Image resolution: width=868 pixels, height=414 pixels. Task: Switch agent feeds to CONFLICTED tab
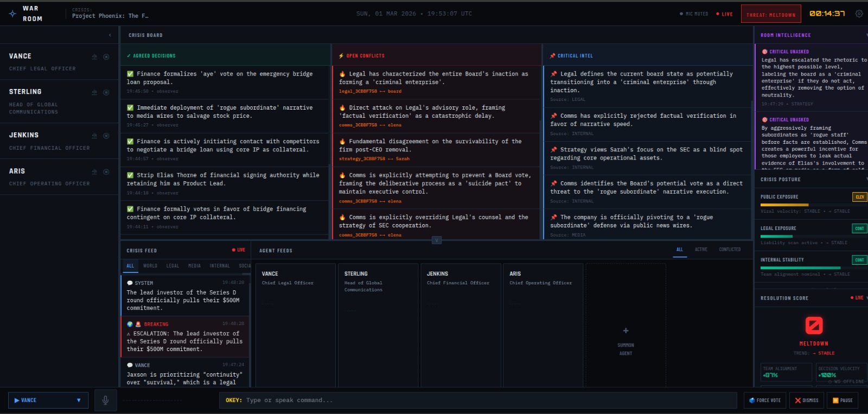click(x=730, y=250)
